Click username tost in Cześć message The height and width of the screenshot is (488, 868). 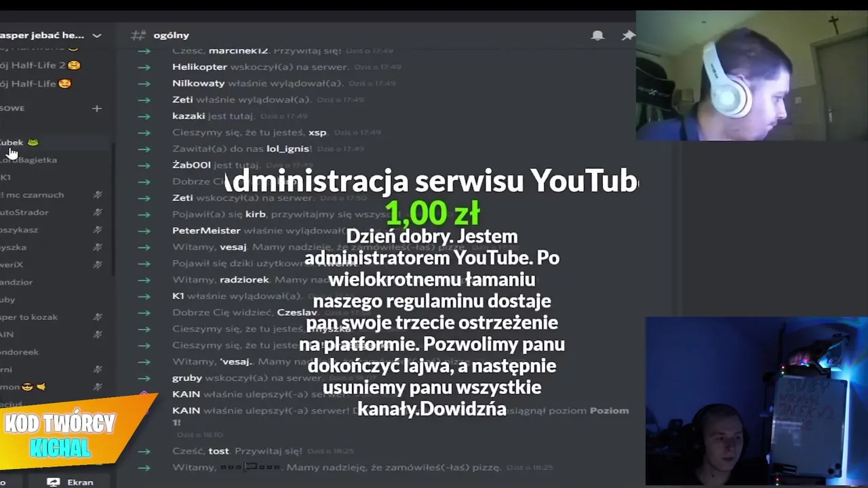218,451
